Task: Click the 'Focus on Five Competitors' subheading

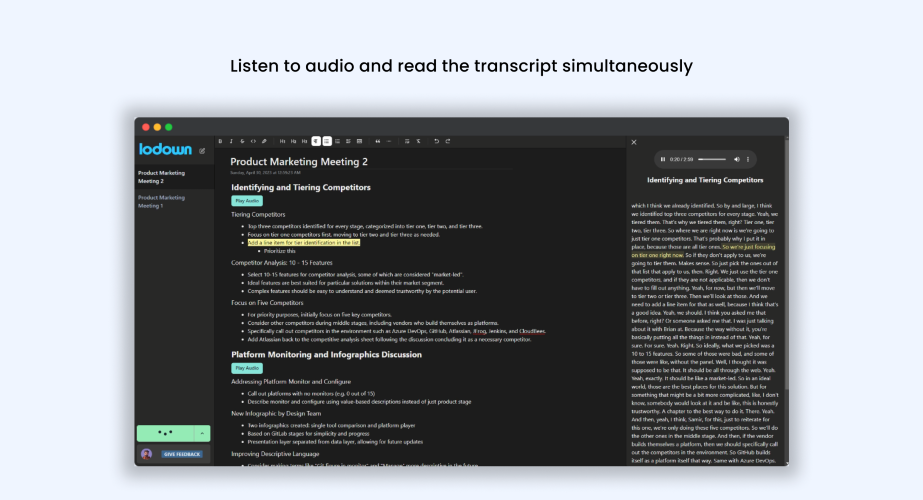Action: [x=267, y=303]
